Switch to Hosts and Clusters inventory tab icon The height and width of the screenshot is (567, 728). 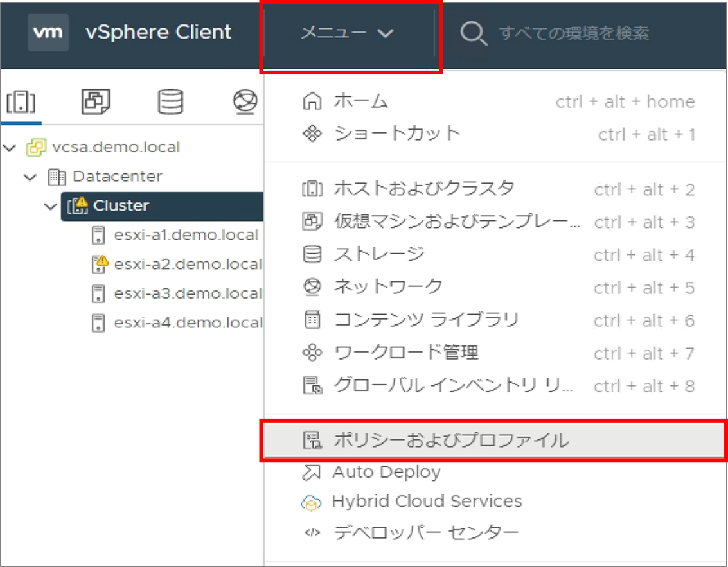(x=21, y=101)
